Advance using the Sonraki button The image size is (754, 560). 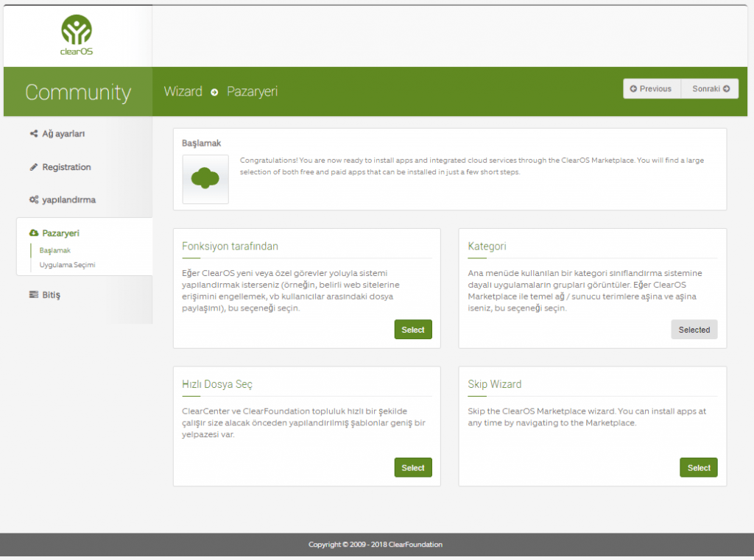(710, 89)
